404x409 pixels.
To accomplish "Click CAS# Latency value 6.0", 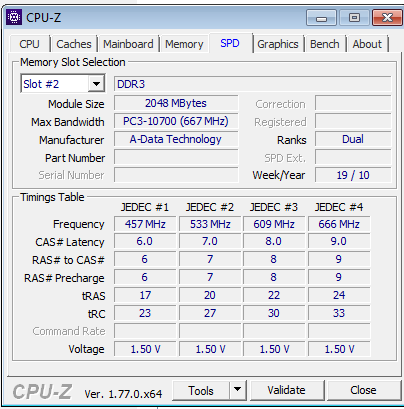I will click(145, 241).
